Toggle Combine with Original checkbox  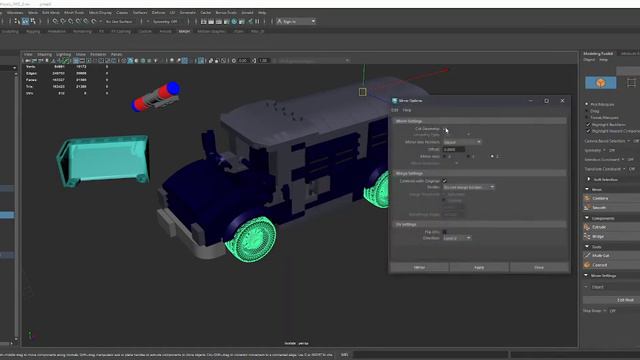click(x=444, y=181)
